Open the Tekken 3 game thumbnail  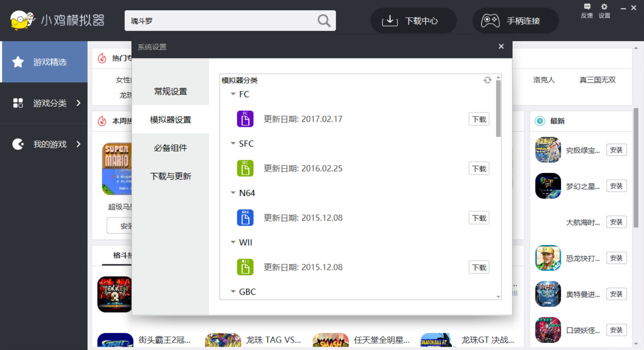coord(115,294)
